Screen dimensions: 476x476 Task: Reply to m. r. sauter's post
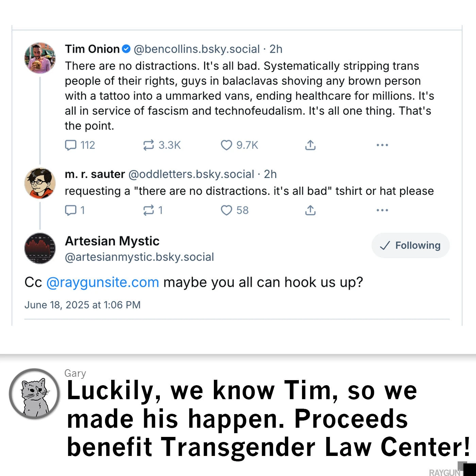(71, 210)
